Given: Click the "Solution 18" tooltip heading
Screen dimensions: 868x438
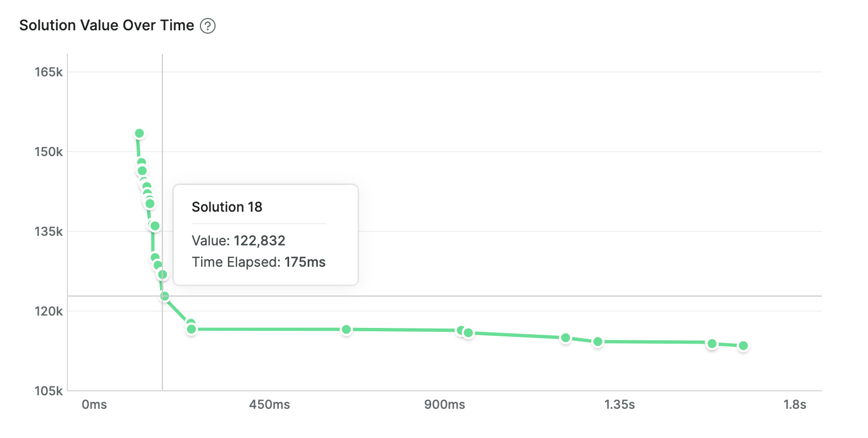Looking at the screenshot, I should 227,207.
